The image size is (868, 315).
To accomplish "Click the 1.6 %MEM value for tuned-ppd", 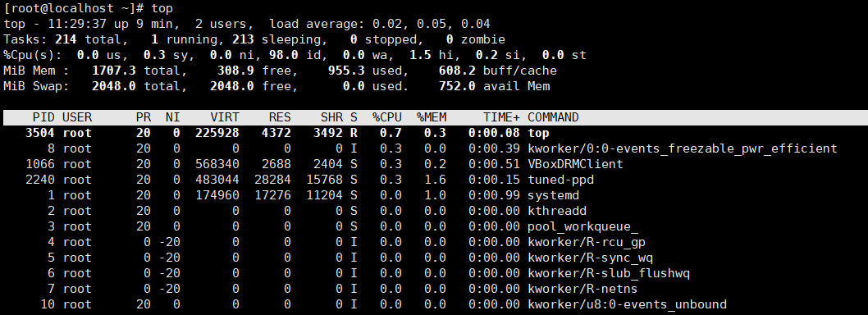I will (435, 180).
